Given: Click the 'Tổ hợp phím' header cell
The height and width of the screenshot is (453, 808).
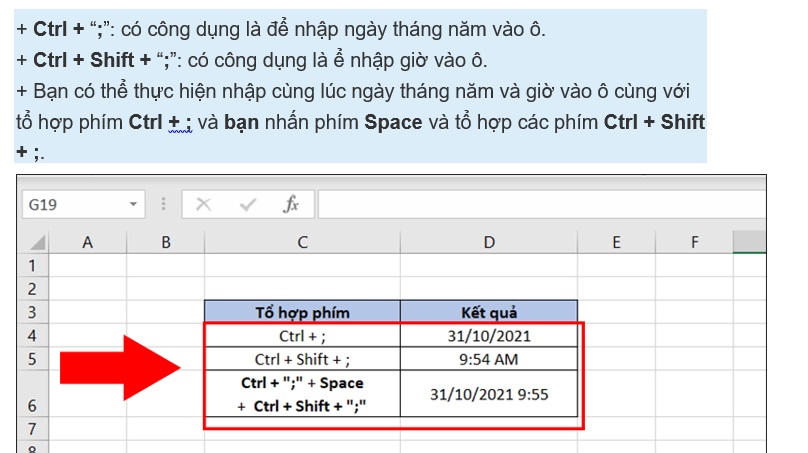Looking at the screenshot, I should click(302, 312).
